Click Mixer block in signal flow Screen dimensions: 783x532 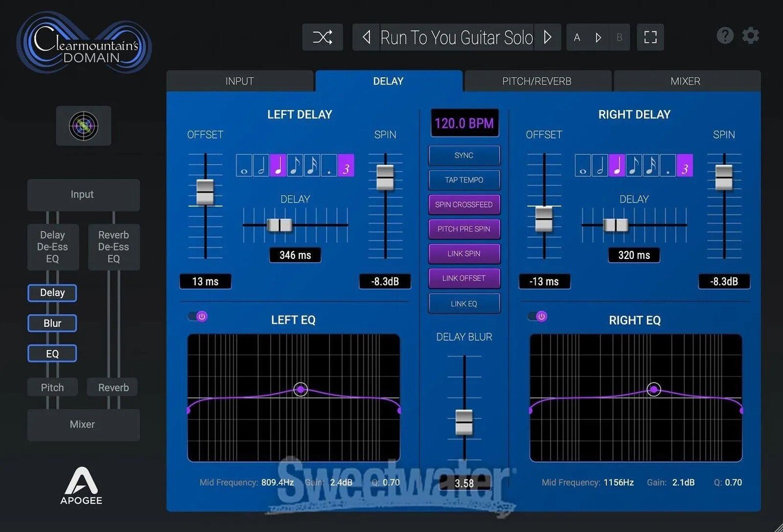[83, 424]
